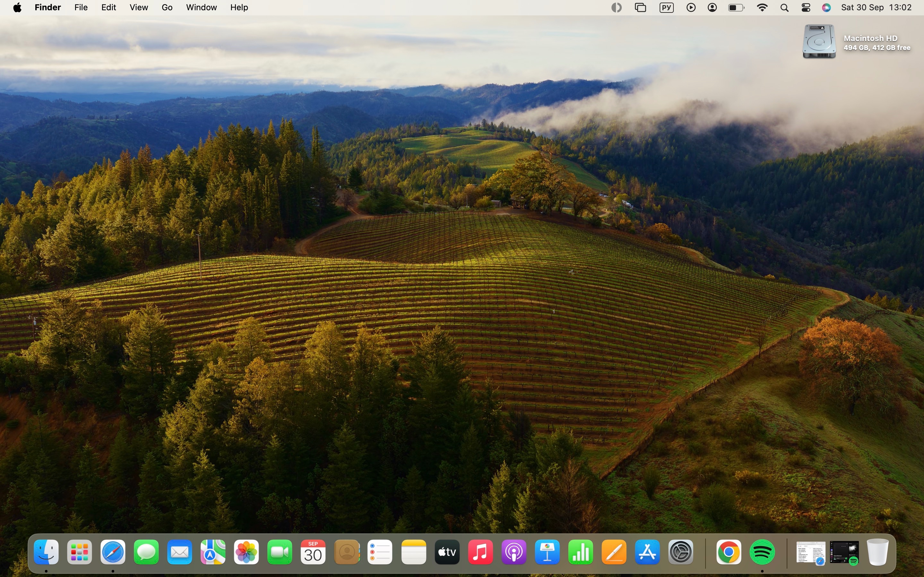Expand the battery status menu
924x577 pixels.
pyautogui.click(x=736, y=8)
